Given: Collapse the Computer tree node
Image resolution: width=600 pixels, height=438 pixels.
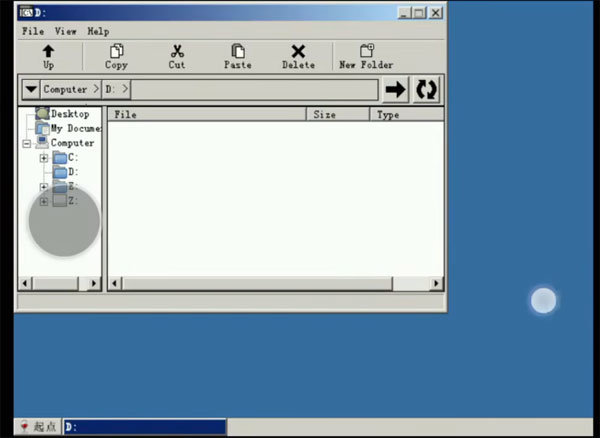Looking at the screenshot, I should click(27, 143).
